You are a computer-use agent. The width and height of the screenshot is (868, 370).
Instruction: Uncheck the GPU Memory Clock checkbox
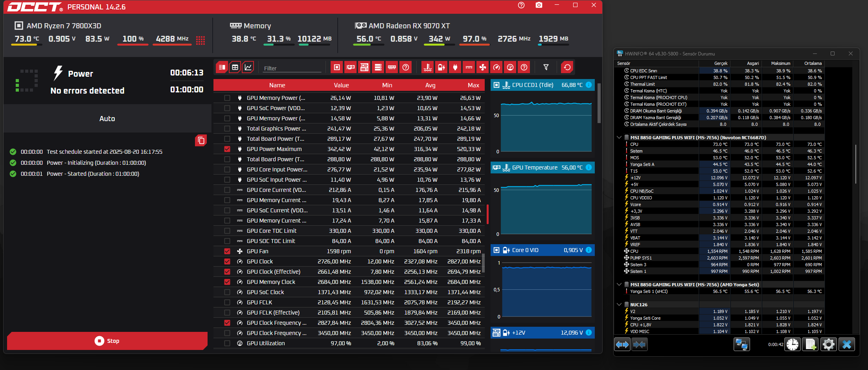point(227,282)
